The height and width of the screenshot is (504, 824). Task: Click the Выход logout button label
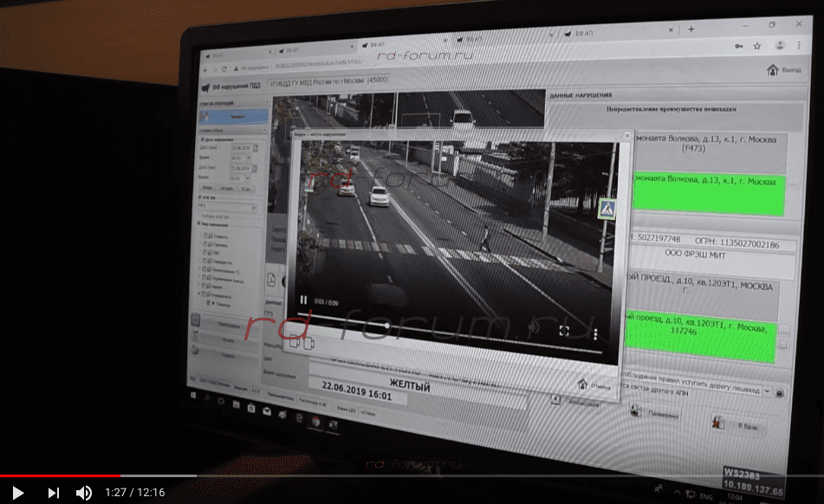[791, 70]
